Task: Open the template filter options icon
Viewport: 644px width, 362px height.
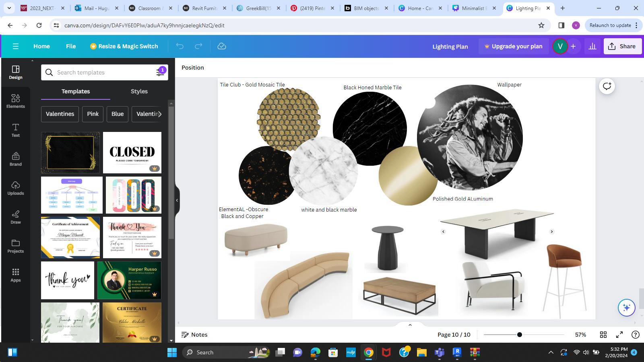Action: pyautogui.click(x=161, y=72)
